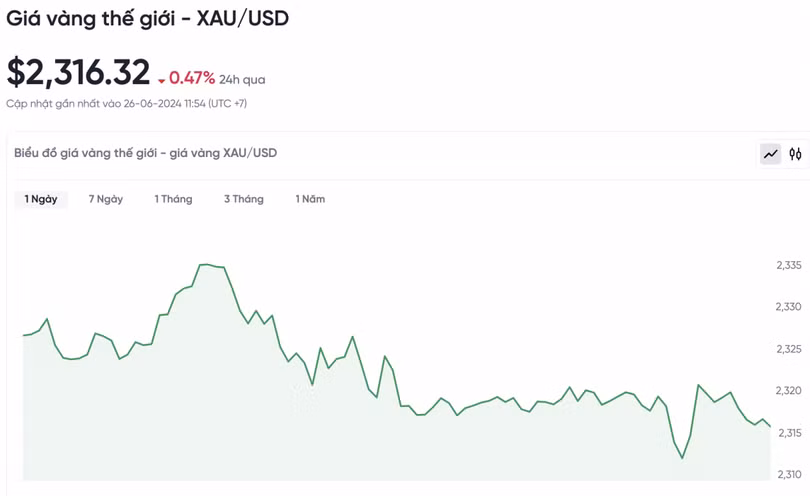Open the 3 Tháng time range

(x=243, y=199)
